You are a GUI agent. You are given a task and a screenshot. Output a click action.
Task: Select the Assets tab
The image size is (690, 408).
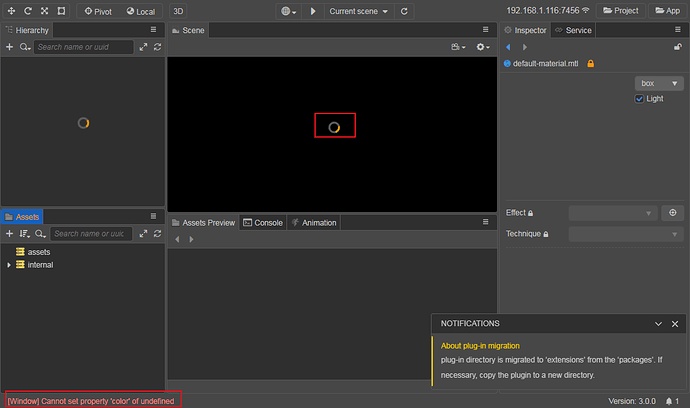coord(22,217)
